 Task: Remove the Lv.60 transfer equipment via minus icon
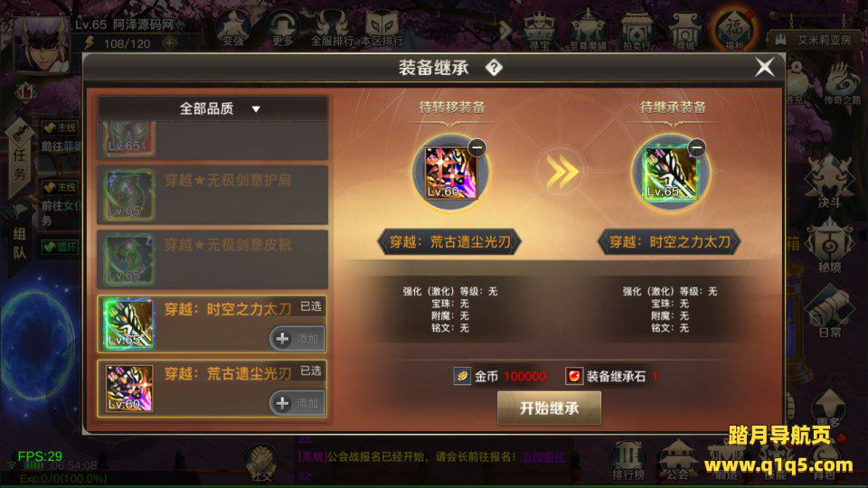[477, 147]
